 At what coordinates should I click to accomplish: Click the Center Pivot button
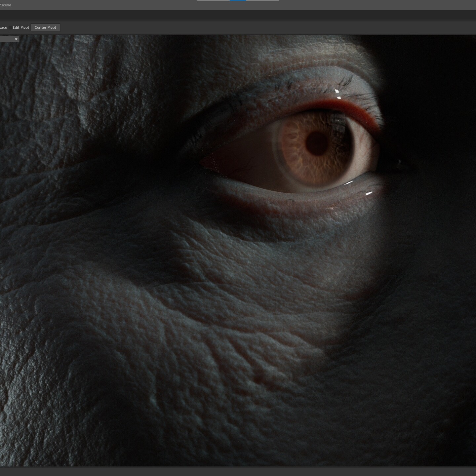[x=45, y=27]
